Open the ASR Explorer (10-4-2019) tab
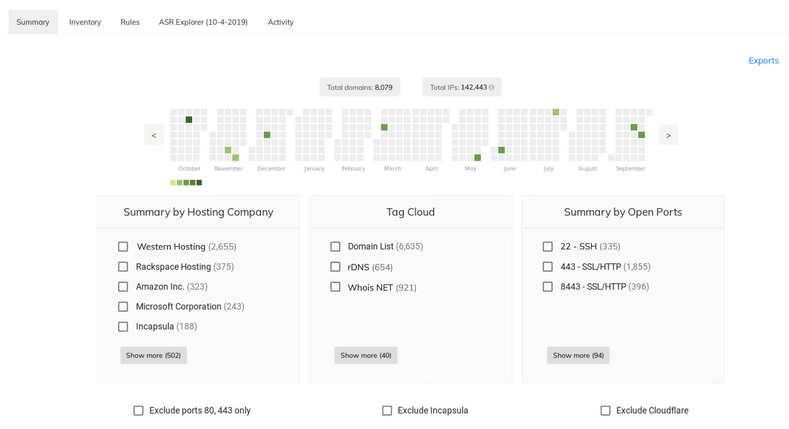The image size is (789, 429). [x=203, y=22]
